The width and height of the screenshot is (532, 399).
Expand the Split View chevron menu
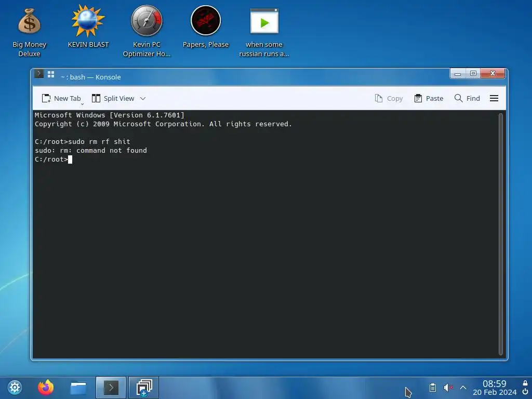click(143, 98)
